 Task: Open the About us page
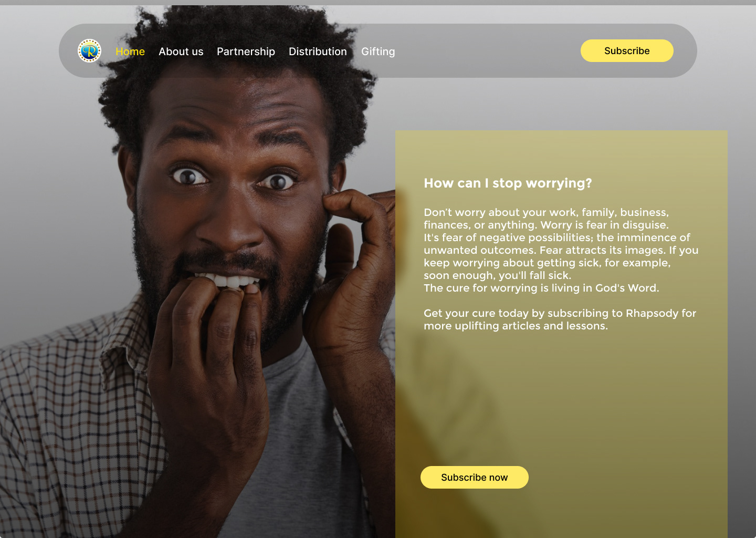(181, 51)
